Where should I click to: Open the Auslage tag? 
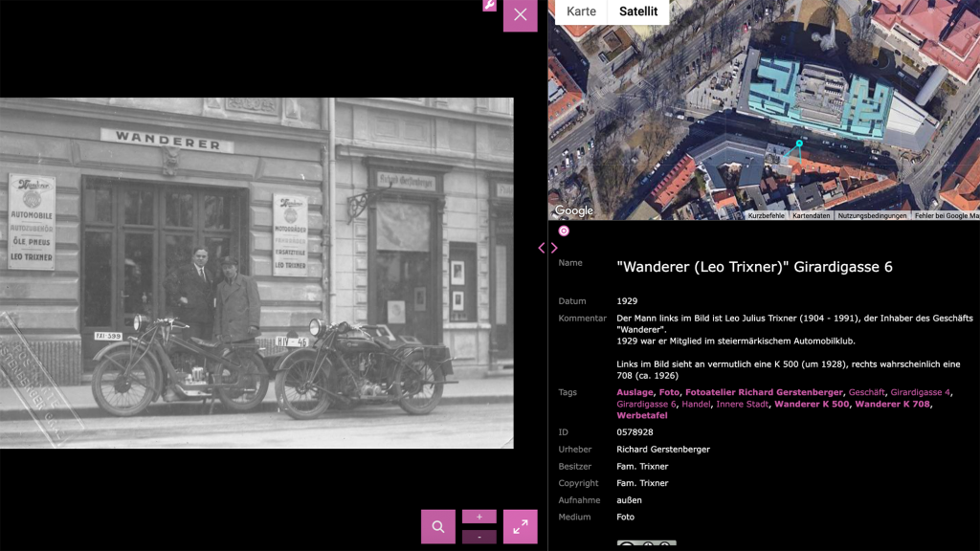click(635, 392)
